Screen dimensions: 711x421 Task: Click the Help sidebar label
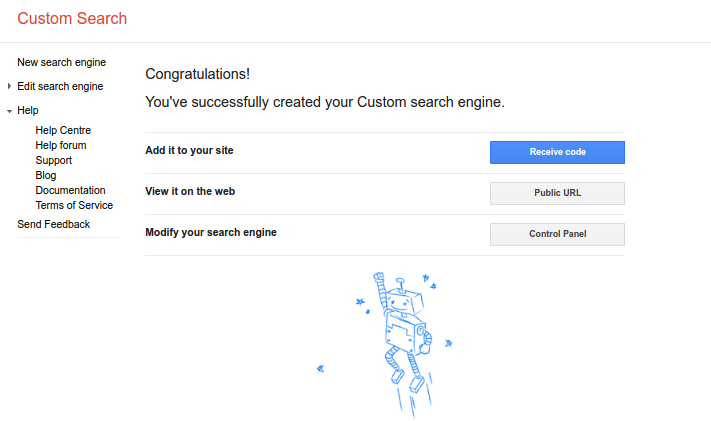(x=28, y=110)
